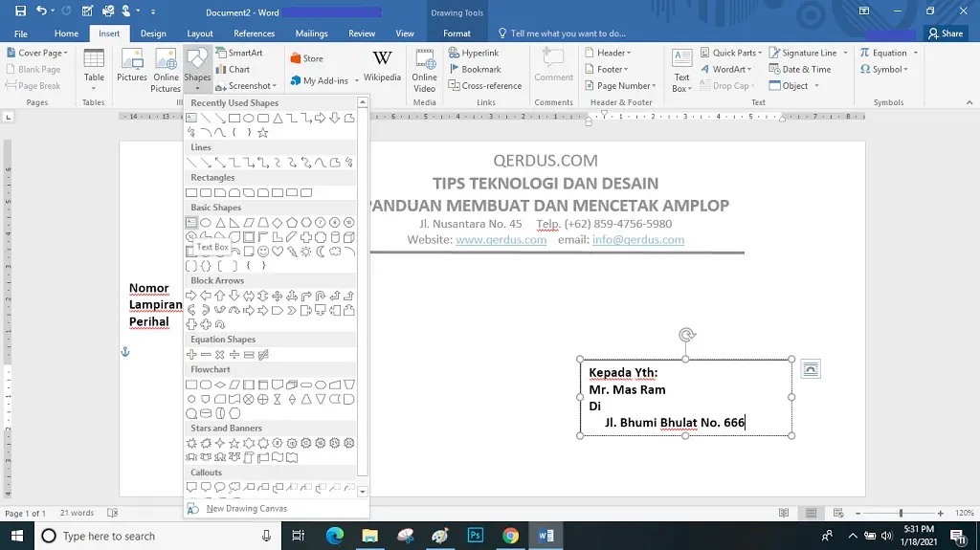The height and width of the screenshot is (550, 980).
Task: Pick the Plus sign in Equation Shapes
Action: coord(191,354)
